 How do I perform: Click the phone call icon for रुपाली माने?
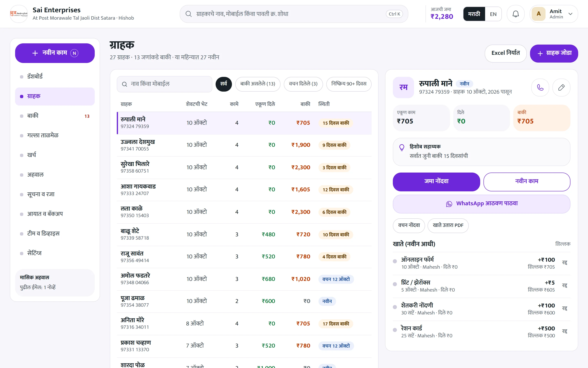[540, 87]
